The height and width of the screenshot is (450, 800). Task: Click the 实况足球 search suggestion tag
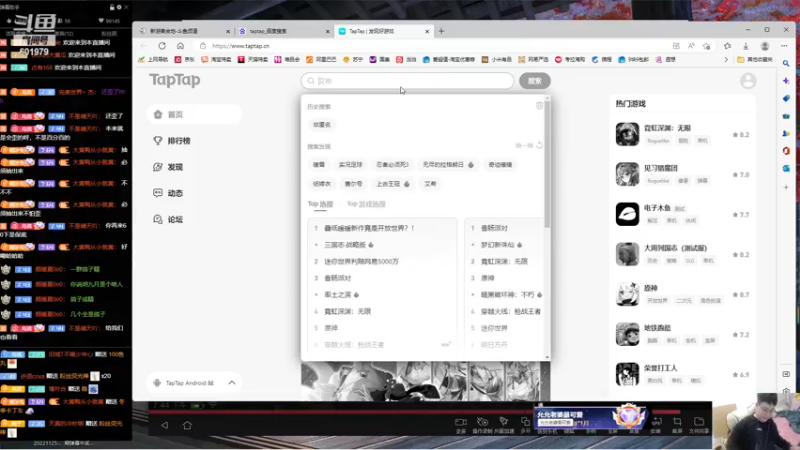pyautogui.click(x=351, y=165)
